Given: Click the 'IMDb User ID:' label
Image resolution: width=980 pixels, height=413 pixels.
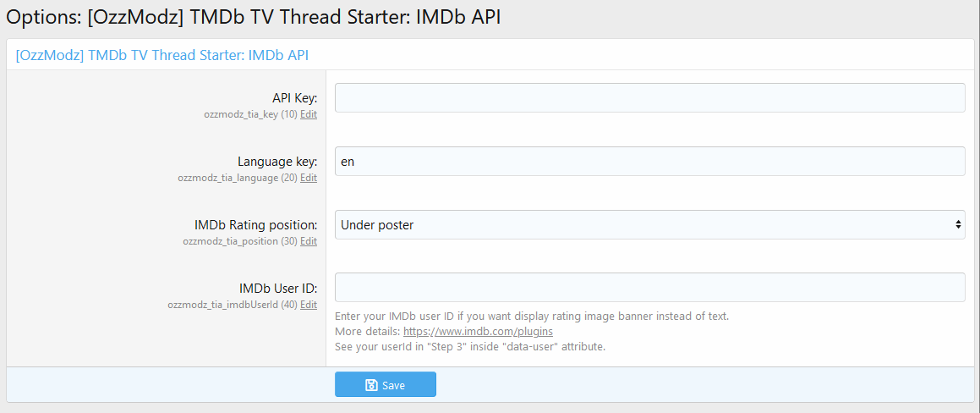Looking at the screenshot, I should (x=278, y=289).
